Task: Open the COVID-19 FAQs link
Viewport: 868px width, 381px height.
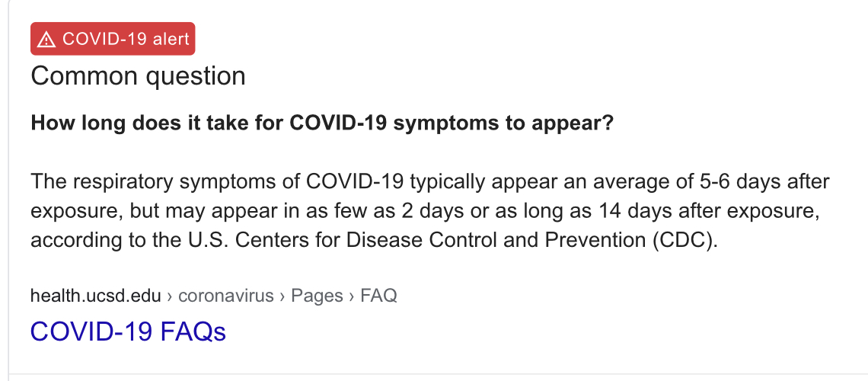Action: pos(128,331)
